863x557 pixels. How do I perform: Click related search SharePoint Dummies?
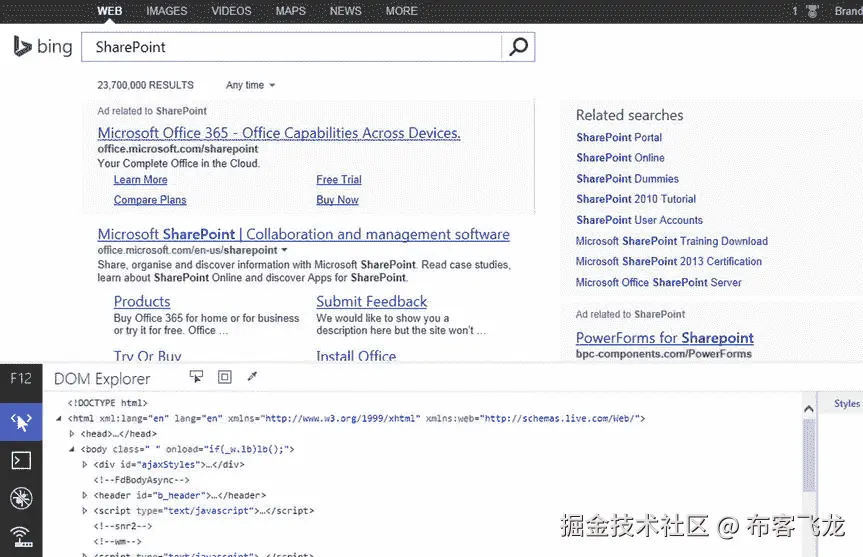[x=627, y=179]
